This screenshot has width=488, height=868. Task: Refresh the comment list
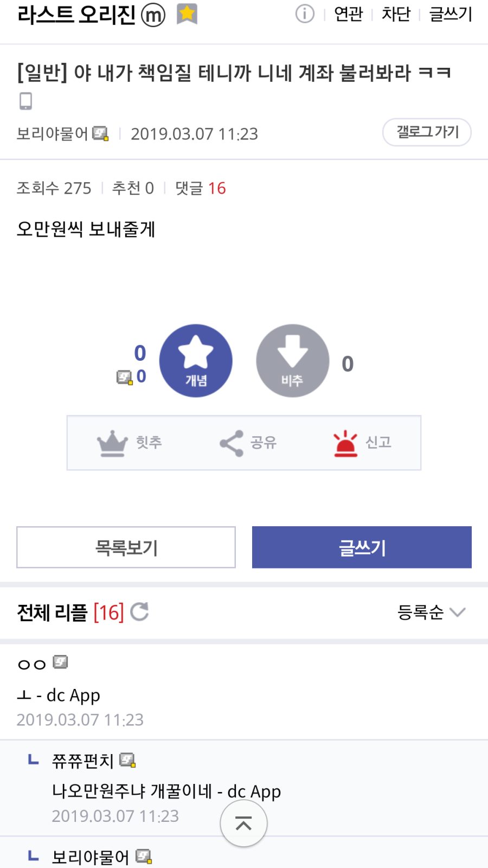[139, 612]
